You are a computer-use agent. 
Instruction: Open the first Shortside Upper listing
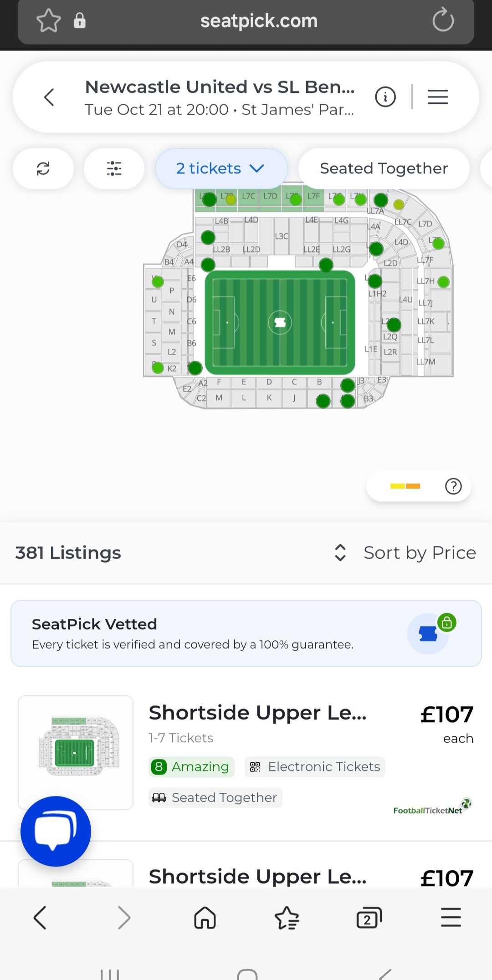[x=258, y=713]
